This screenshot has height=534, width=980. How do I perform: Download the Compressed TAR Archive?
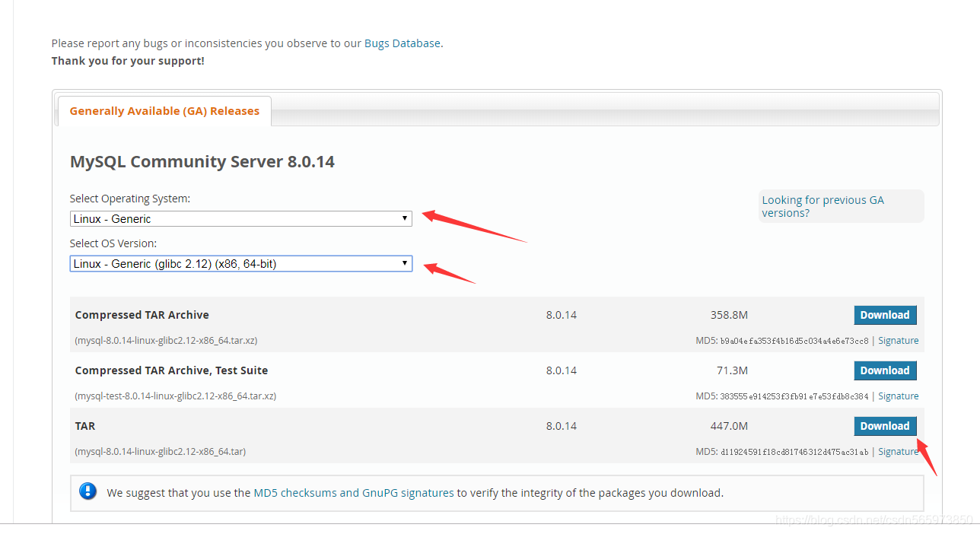pos(885,315)
